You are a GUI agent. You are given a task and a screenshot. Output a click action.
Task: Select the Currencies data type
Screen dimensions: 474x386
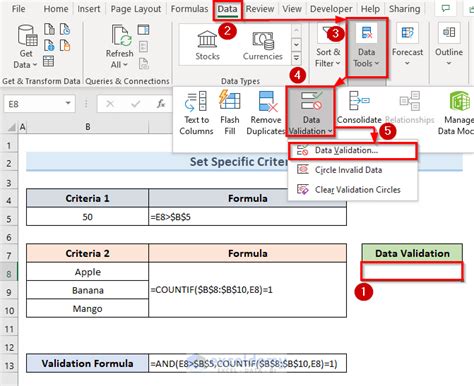click(x=262, y=46)
